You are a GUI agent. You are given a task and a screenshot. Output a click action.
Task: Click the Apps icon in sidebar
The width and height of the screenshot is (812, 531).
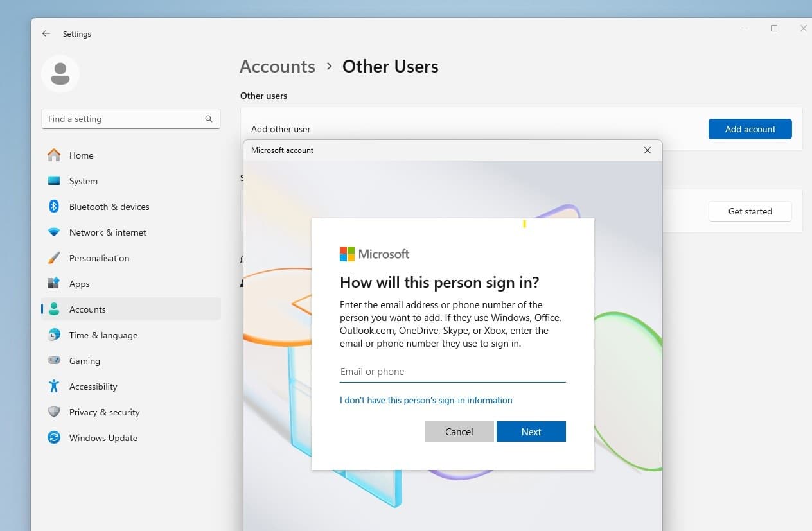[x=54, y=284]
